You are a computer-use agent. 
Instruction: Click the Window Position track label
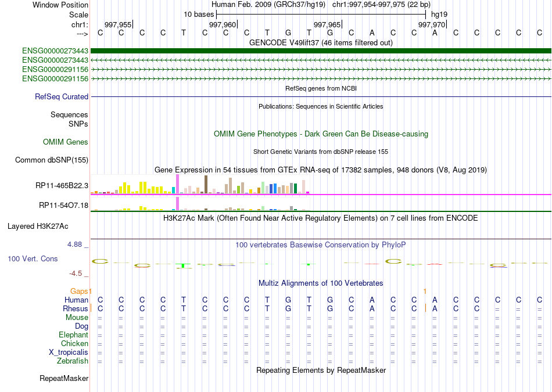click(x=60, y=5)
